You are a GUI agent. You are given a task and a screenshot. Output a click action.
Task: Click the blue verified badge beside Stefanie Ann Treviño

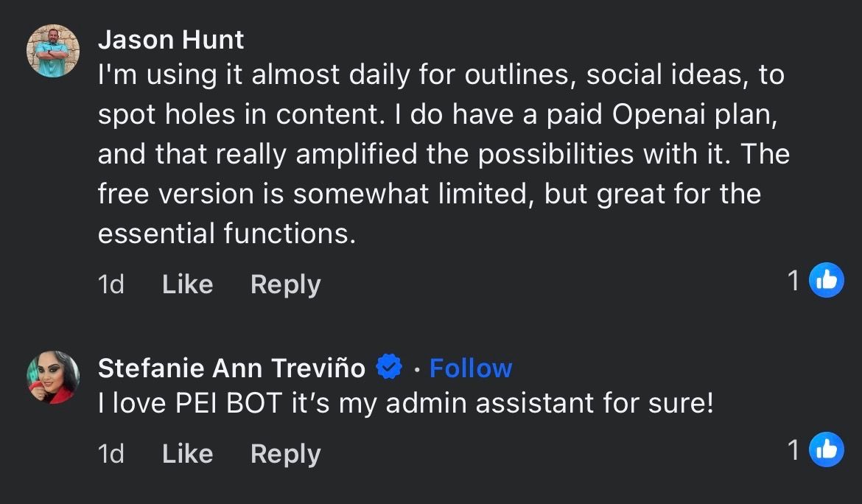[389, 367]
